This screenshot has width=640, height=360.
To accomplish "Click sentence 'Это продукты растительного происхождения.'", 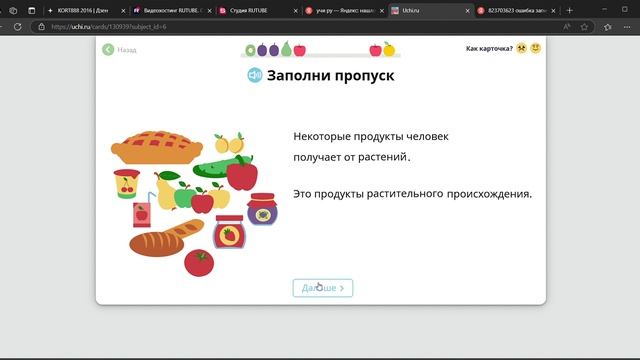I will pyautogui.click(x=413, y=194).
